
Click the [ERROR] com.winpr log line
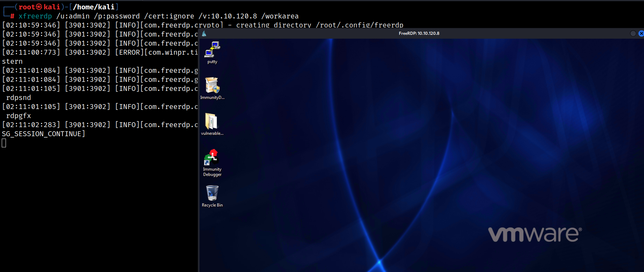pyautogui.click(x=100, y=52)
